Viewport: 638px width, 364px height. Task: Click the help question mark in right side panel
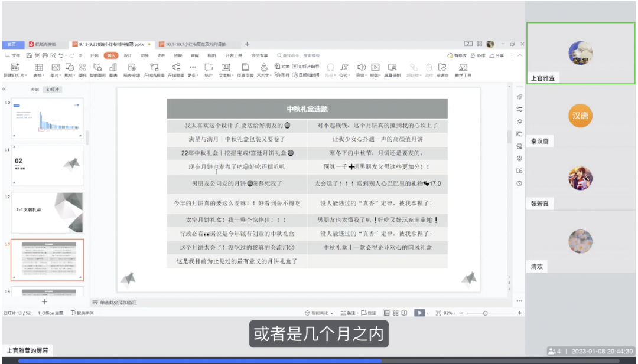point(520,183)
